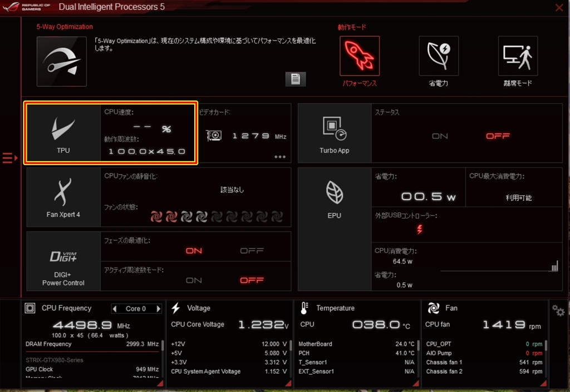Click the video card GPU icon
The width and height of the screenshot is (570, 392).
[214, 136]
